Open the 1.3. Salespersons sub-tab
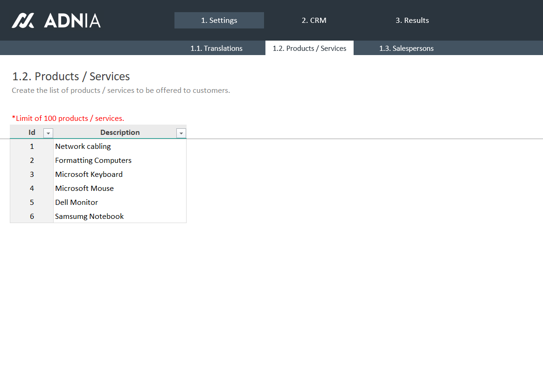This screenshot has width=543, height=392. pos(406,48)
